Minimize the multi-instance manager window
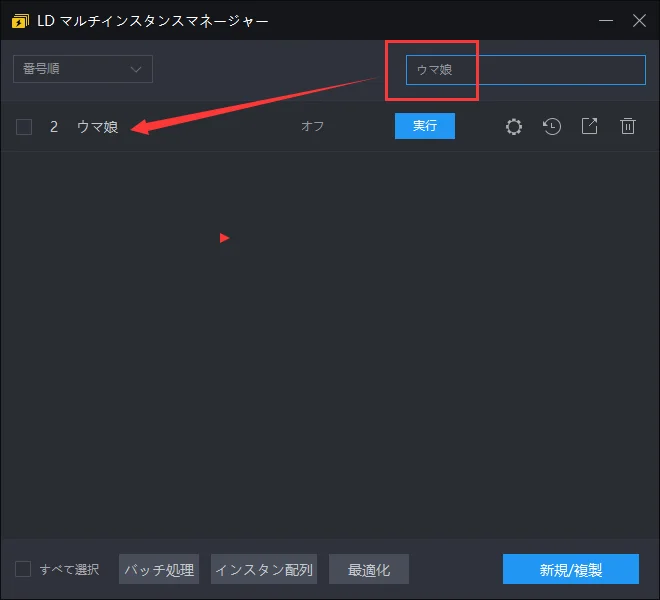The image size is (660, 600). coord(606,20)
